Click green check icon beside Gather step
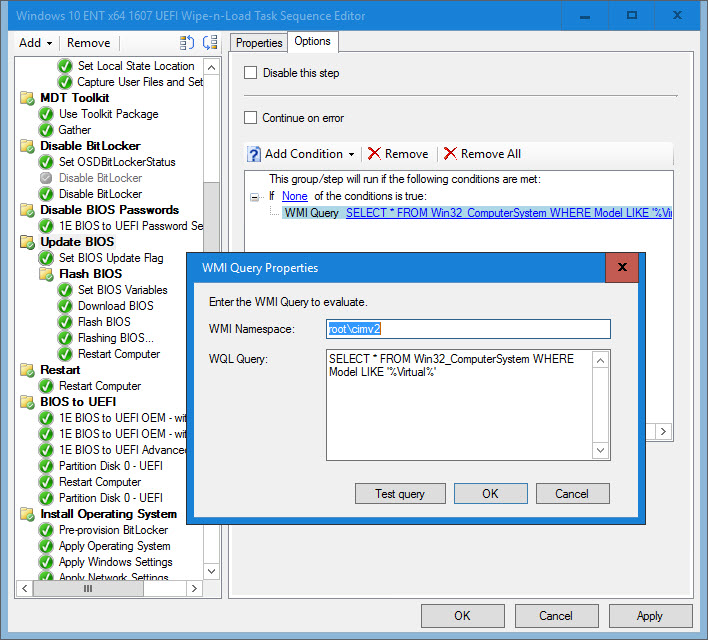 pyautogui.click(x=46, y=130)
